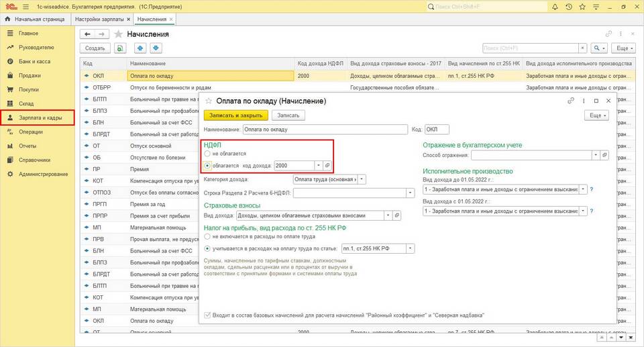The height and width of the screenshot is (347, 644).
Task: Open the title bar service menu lines icon
Action: [596, 7]
